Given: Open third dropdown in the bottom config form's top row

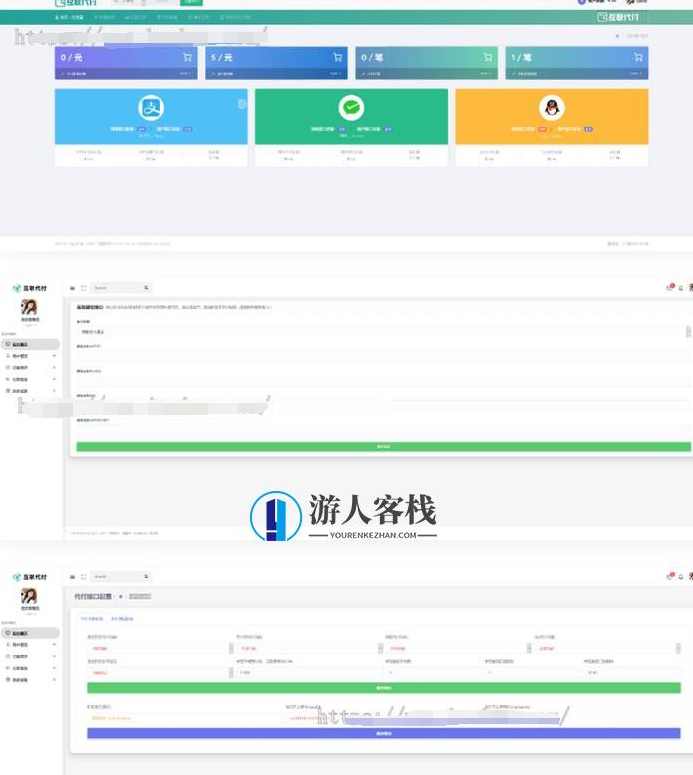Looking at the screenshot, I should click(459, 648).
